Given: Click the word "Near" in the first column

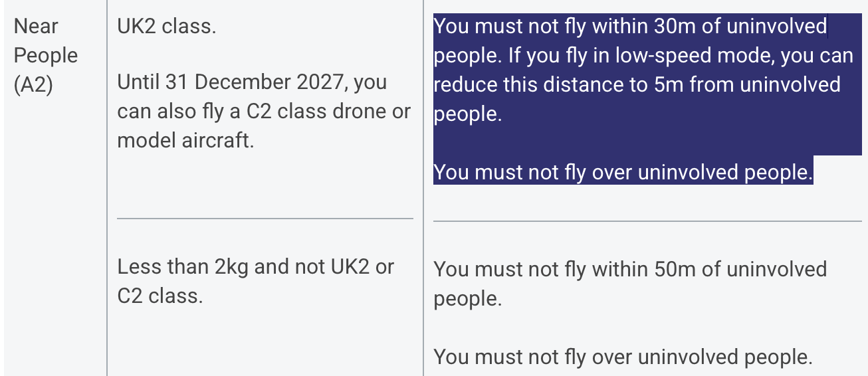Looking at the screenshot, I should coord(36,27).
